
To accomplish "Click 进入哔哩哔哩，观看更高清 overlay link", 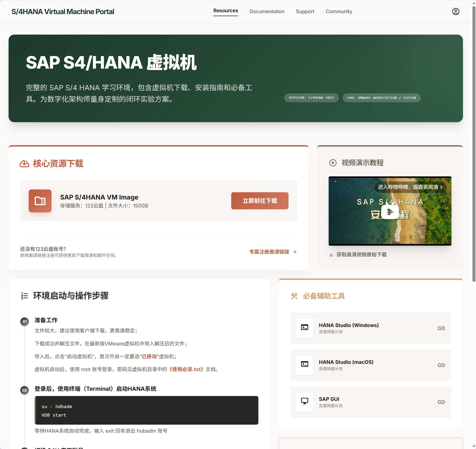I will (x=410, y=187).
